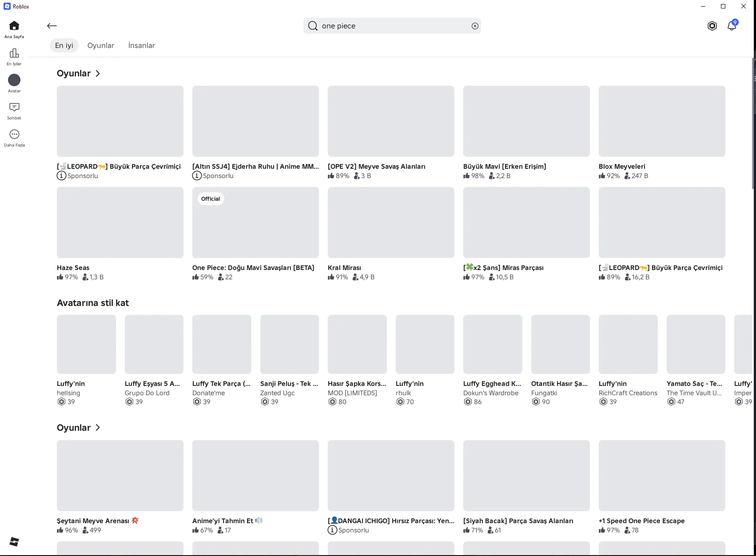Click in the search field containing one piece
Image resolution: width=756 pixels, height=556 pixels.
click(392, 26)
